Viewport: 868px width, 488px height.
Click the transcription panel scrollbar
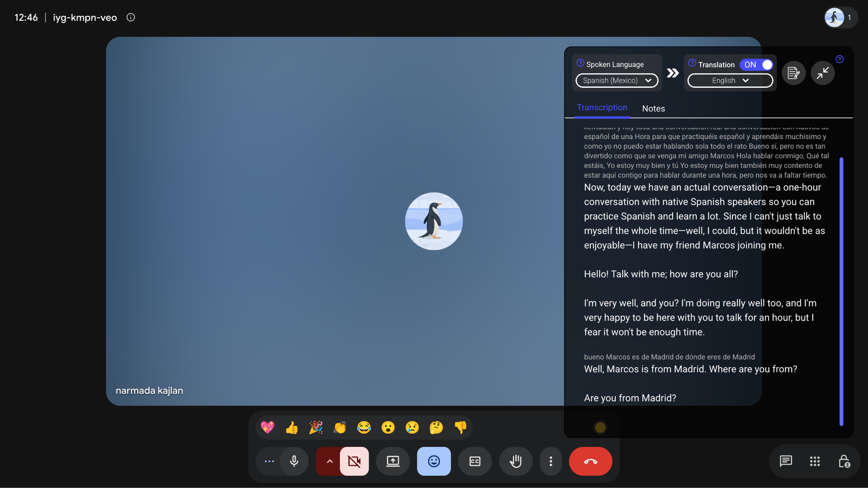[841, 291]
